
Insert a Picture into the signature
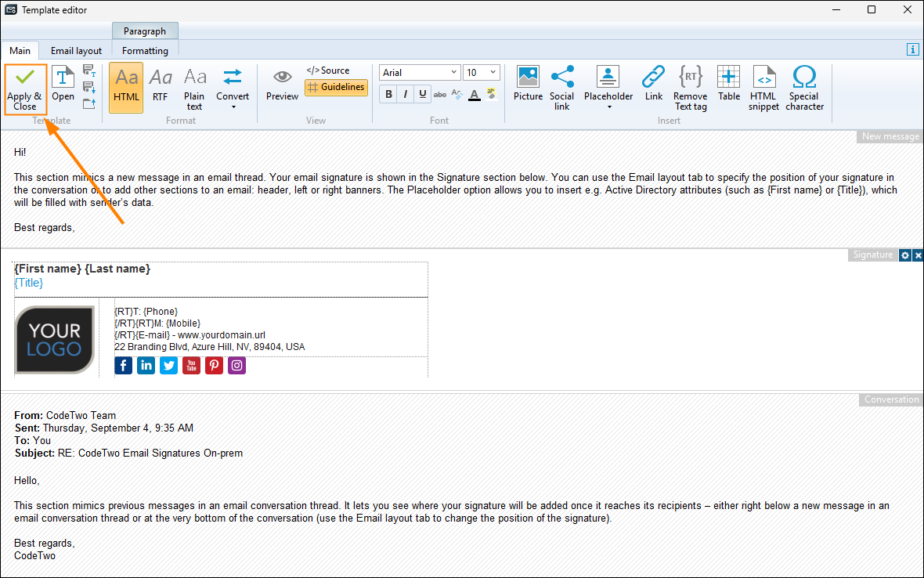[x=528, y=83]
